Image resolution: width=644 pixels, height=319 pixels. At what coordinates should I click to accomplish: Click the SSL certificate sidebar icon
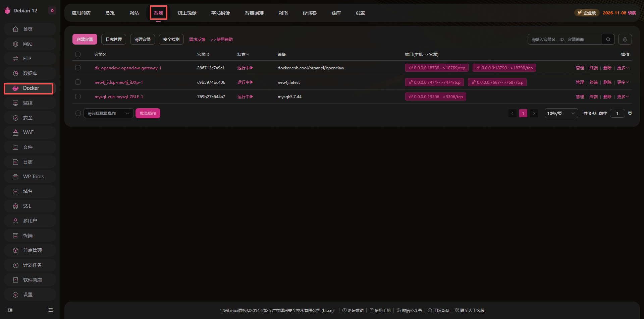[x=15, y=206]
